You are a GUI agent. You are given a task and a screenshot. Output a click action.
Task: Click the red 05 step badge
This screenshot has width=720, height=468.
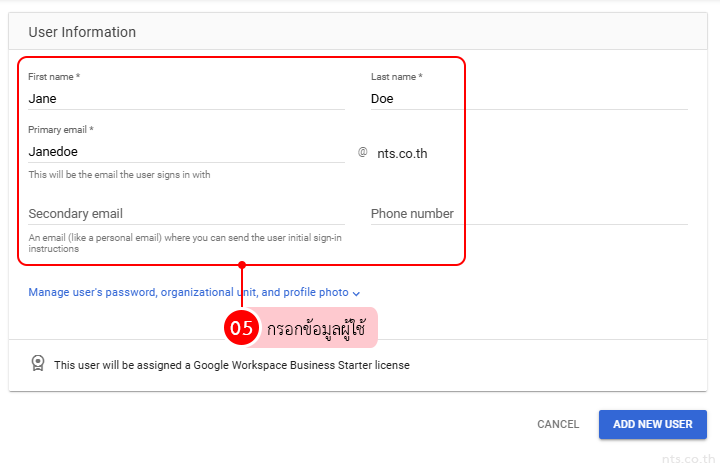241,328
